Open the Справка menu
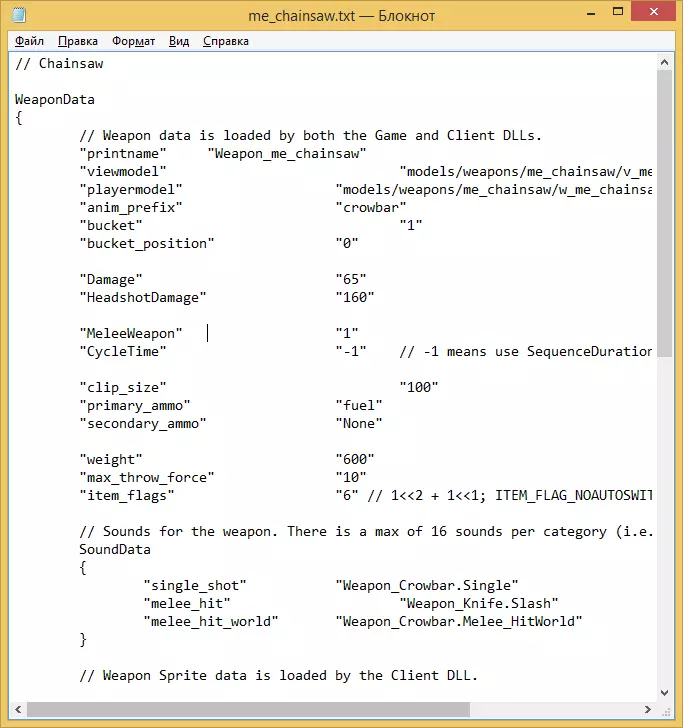 point(226,41)
